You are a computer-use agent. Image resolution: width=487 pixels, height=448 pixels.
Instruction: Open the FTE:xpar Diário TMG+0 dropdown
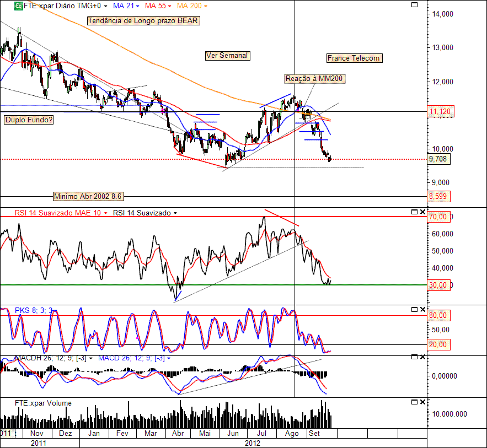click(x=105, y=6)
